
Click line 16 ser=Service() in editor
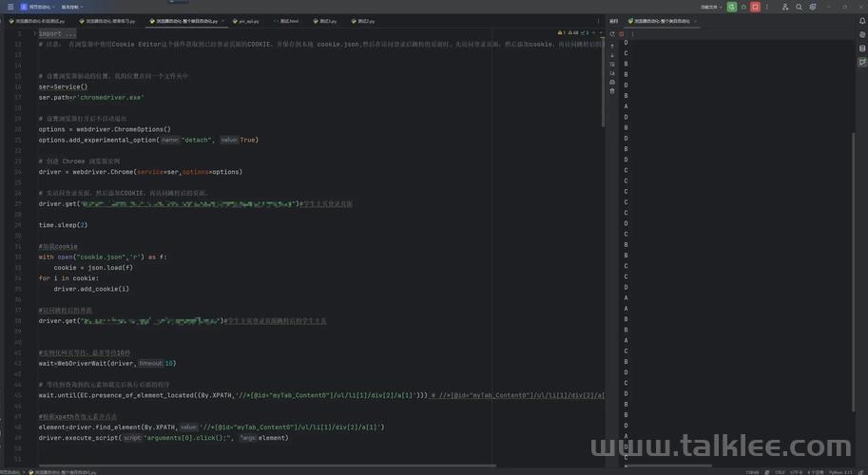[x=63, y=86]
